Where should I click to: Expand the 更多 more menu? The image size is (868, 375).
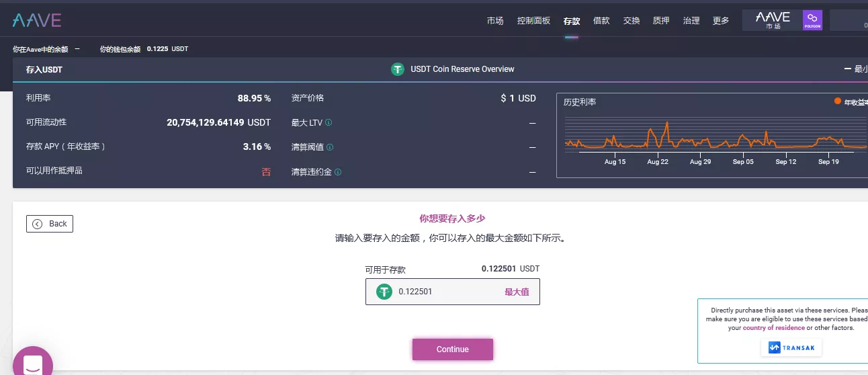pyautogui.click(x=721, y=21)
